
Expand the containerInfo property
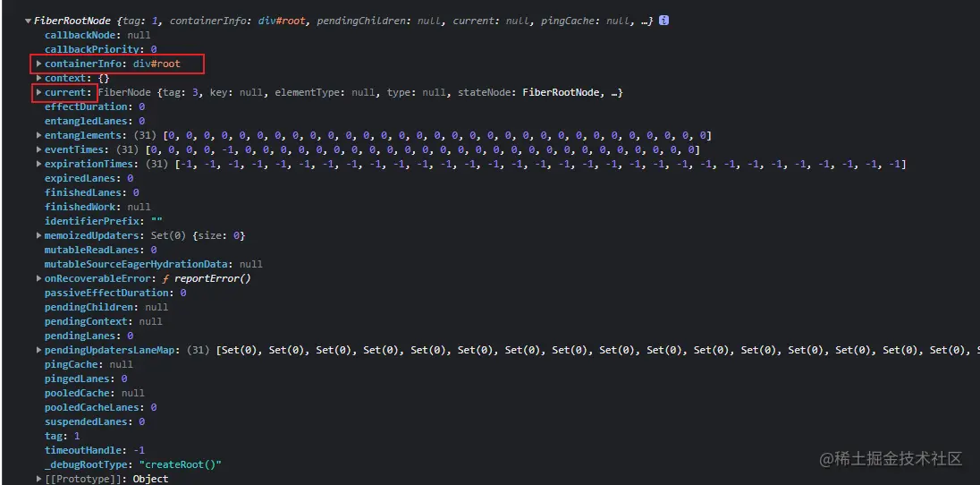pos(39,64)
